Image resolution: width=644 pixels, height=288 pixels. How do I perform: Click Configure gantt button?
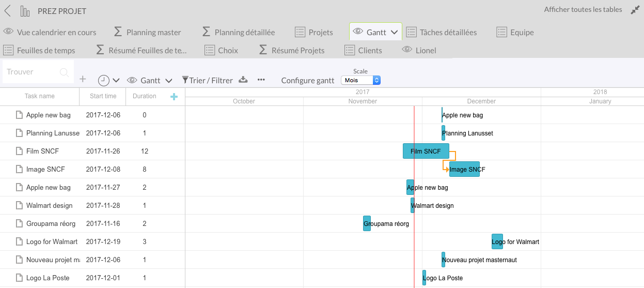coord(307,80)
